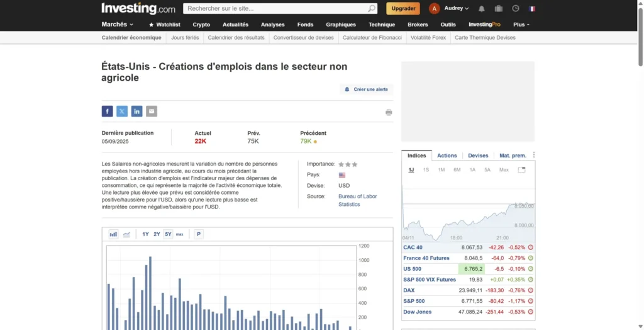Open the Crypto menu

(201, 25)
